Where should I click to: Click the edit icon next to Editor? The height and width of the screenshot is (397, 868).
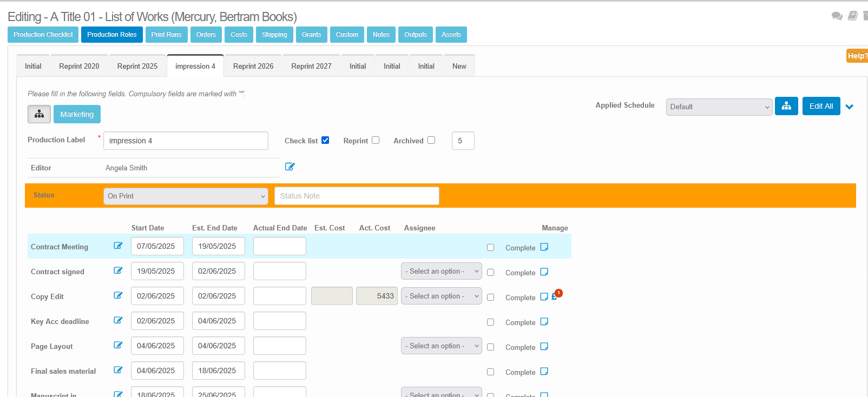290,167
